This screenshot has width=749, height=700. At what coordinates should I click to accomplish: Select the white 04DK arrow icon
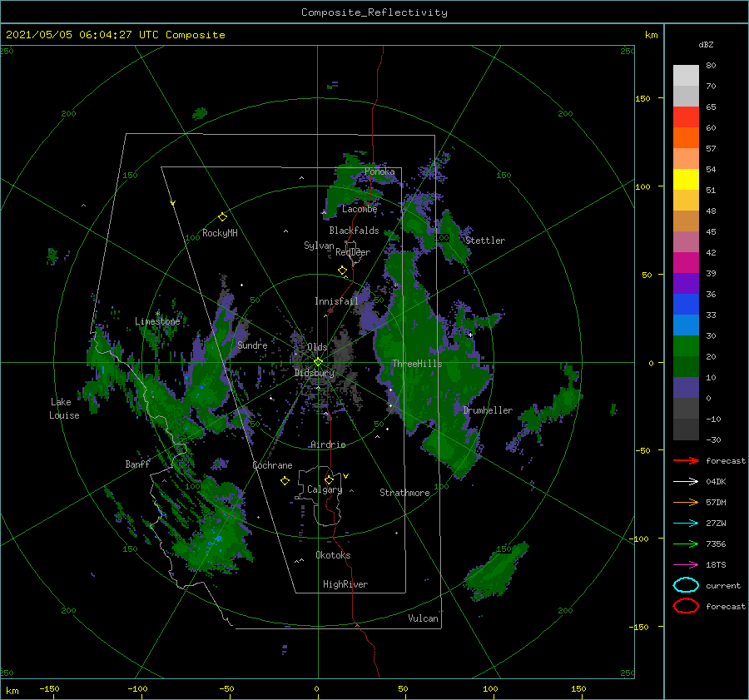click(x=686, y=482)
